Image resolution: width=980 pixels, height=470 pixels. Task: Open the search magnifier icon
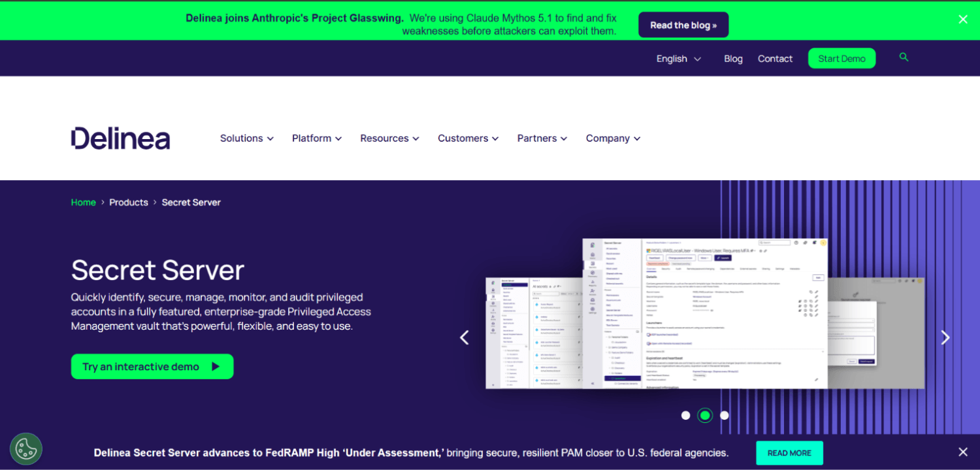904,57
